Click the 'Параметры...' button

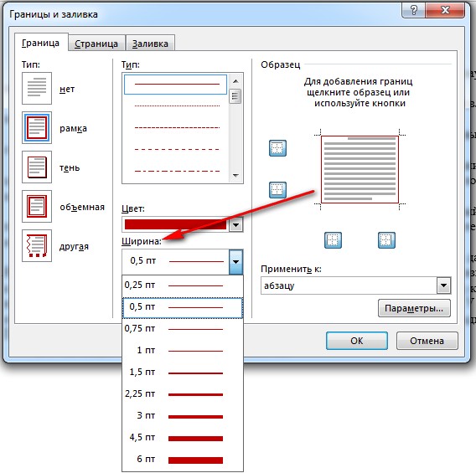click(414, 308)
